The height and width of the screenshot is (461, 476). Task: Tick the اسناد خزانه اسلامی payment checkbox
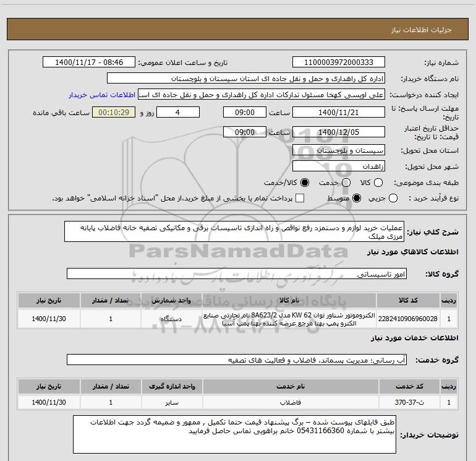click(x=300, y=198)
